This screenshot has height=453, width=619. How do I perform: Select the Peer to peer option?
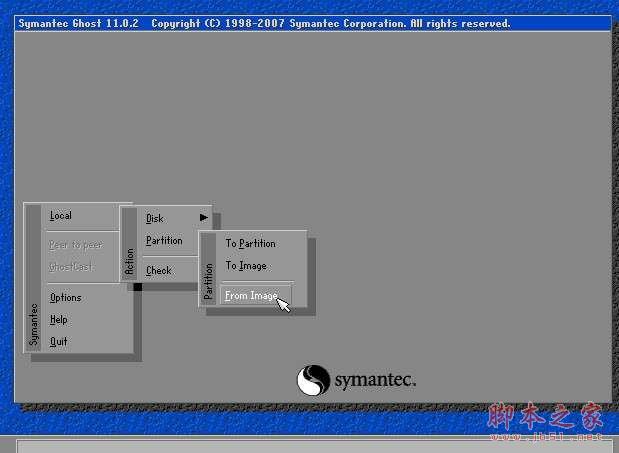(x=76, y=245)
